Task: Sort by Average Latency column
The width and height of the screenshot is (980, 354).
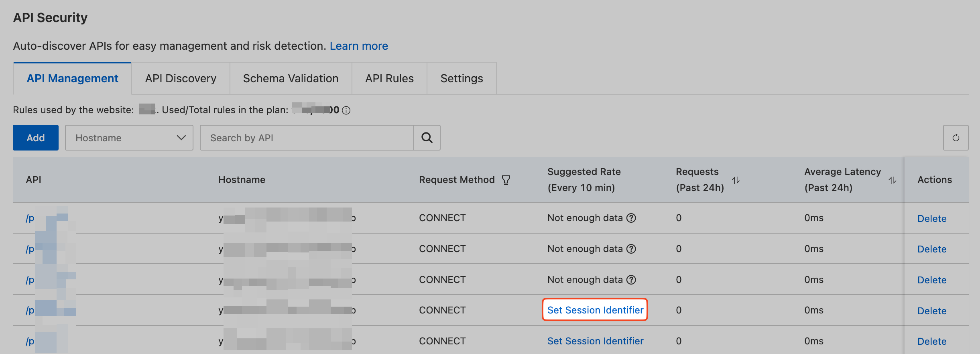Action: tap(892, 180)
